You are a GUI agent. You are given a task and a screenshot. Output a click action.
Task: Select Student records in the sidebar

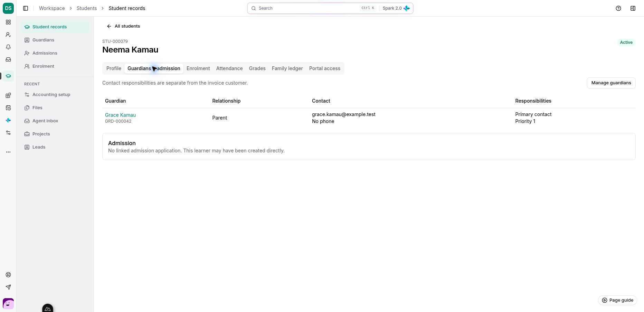[x=55, y=27]
